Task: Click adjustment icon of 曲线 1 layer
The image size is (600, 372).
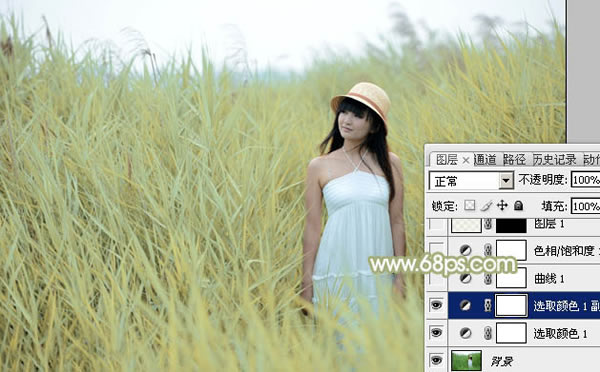Action: click(465, 278)
